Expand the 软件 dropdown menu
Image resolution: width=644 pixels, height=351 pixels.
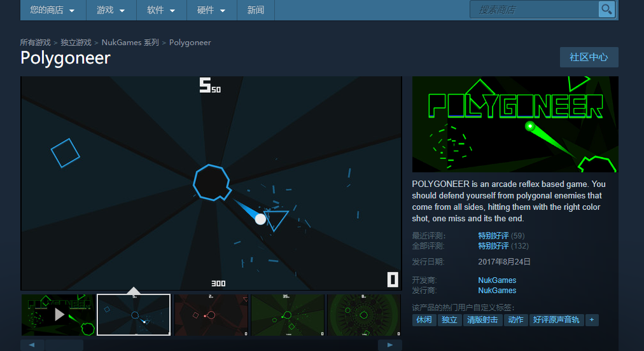click(x=161, y=10)
